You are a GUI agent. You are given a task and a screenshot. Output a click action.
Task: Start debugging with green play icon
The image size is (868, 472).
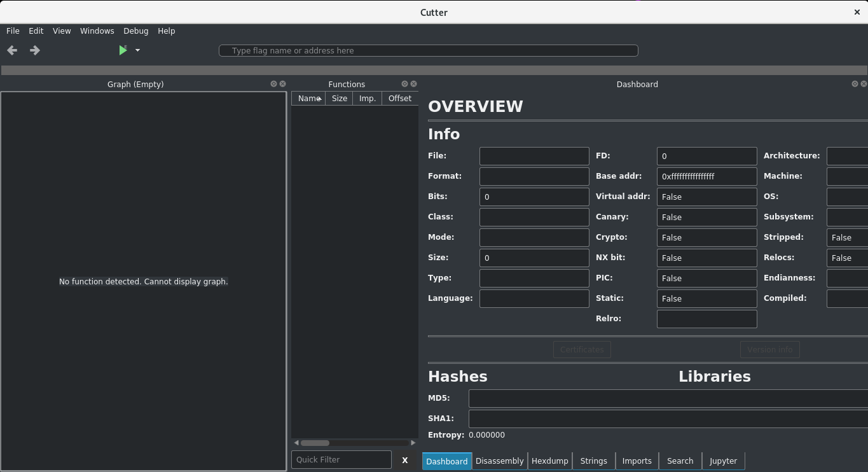(x=123, y=50)
